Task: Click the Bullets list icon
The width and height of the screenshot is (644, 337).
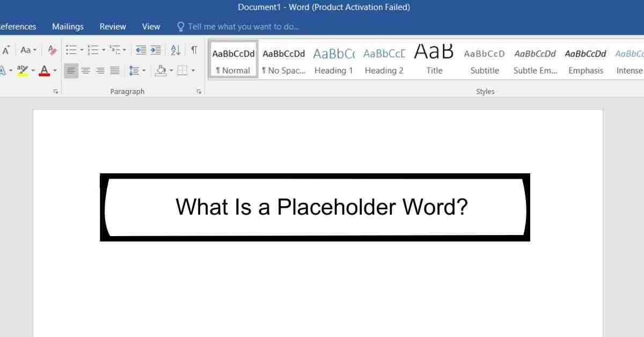Action: click(71, 50)
